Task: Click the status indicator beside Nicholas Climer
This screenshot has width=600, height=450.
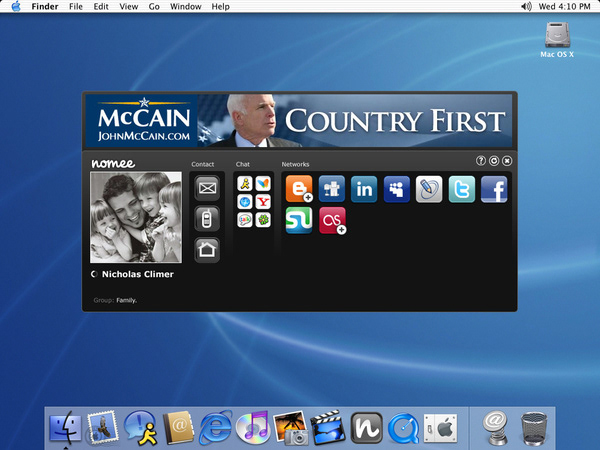Action: click(x=94, y=274)
